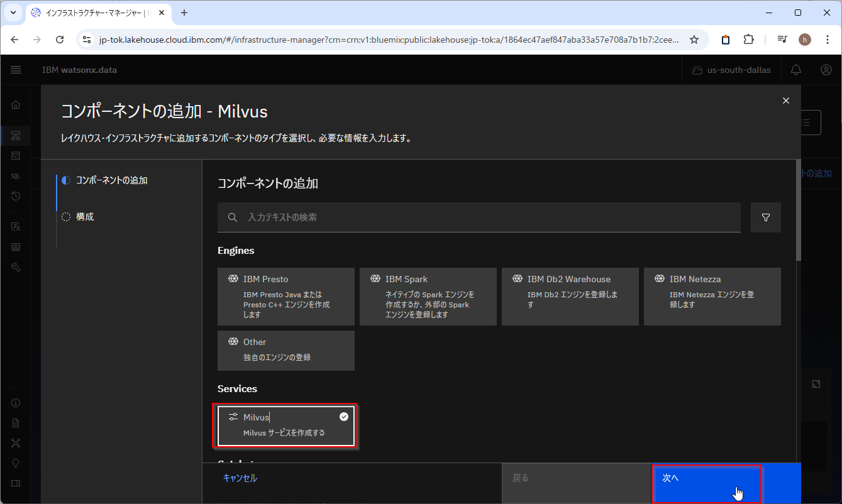Click the キャンセル button
Screen dimensions: 842x504
point(240,478)
